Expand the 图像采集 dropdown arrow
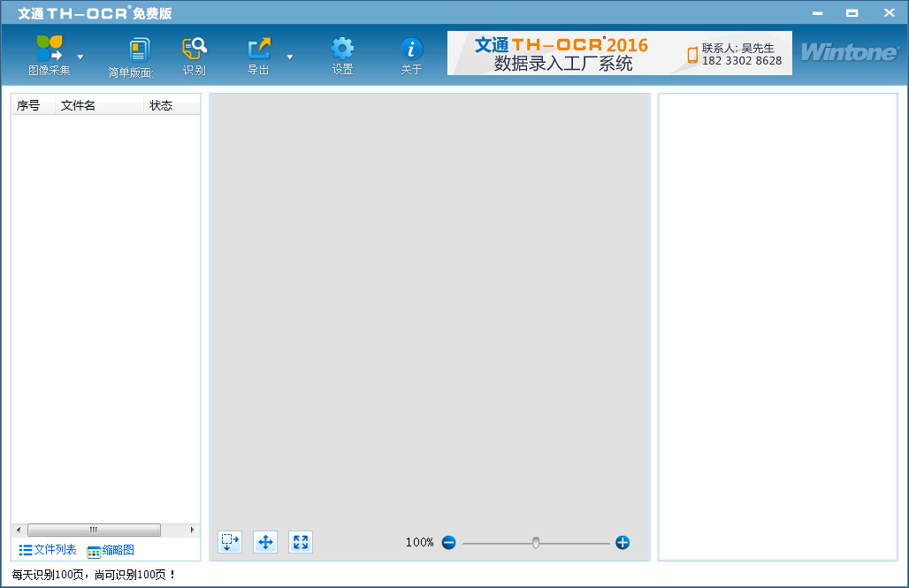909x588 pixels. click(80, 55)
